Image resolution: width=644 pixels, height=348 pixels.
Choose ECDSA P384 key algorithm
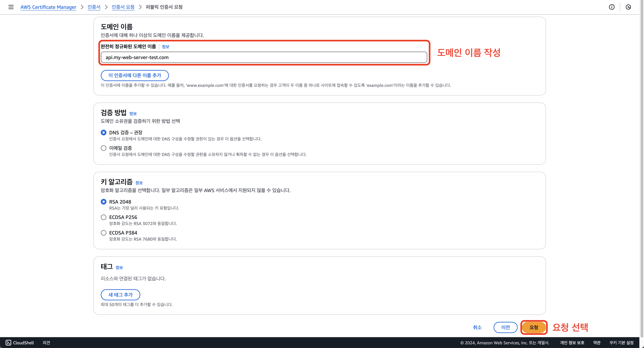(x=104, y=233)
